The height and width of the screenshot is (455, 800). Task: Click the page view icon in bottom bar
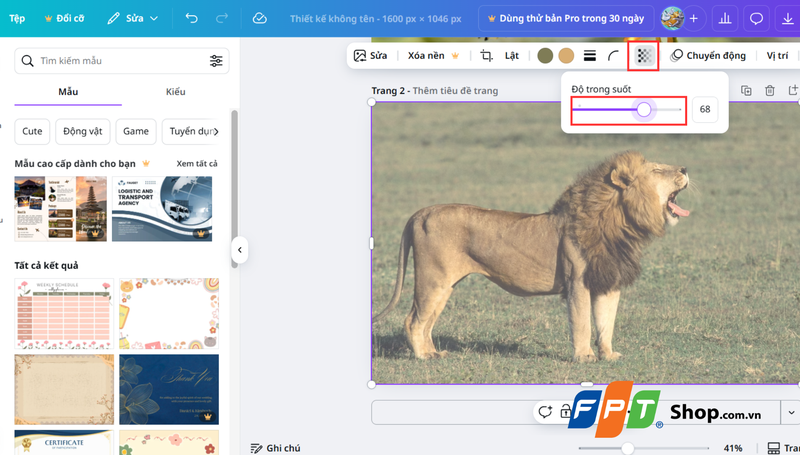[774, 448]
